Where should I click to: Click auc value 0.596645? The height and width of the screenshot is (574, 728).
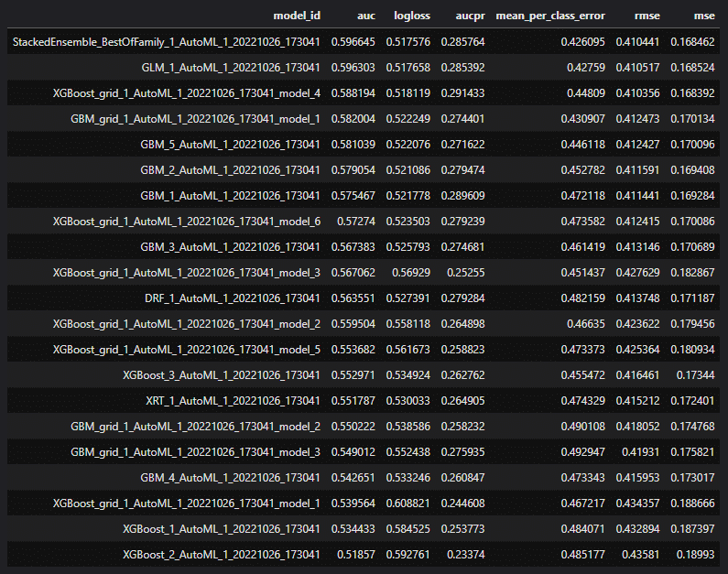point(353,42)
